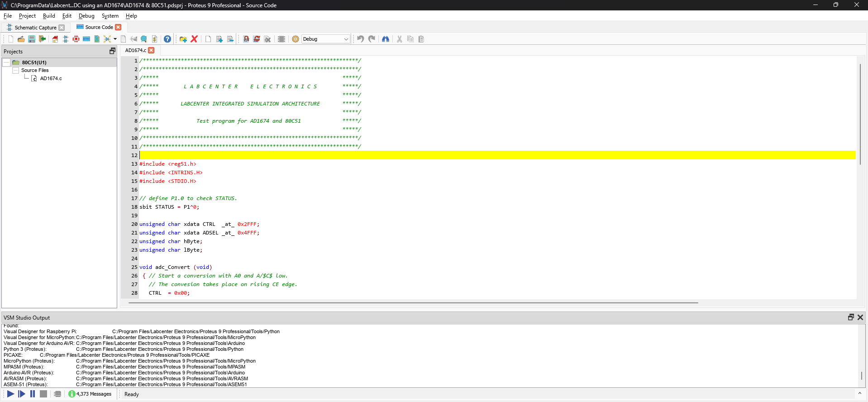This screenshot has width=868, height=402.
Task: Close the AD1674.c editor tab
Action: pos(152,50)
